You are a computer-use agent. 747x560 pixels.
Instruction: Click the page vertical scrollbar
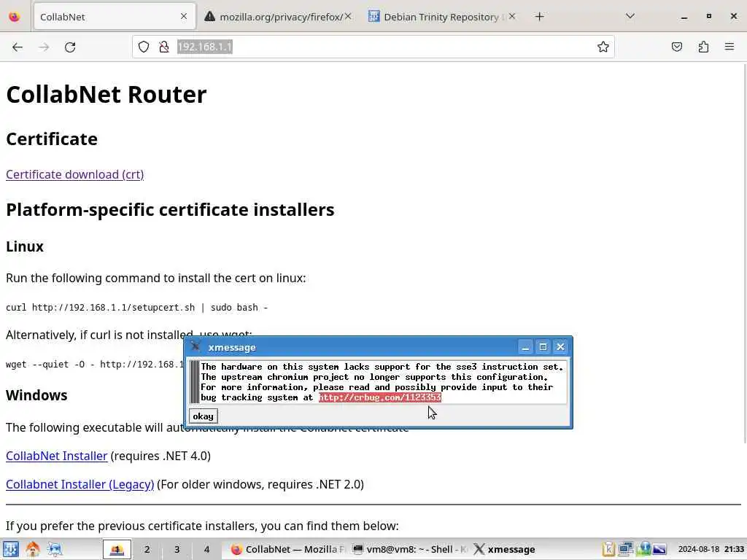coord(743,252)
